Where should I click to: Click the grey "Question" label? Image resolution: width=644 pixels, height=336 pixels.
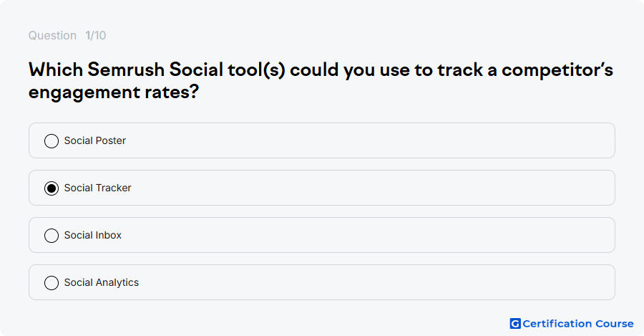pos(52,35)
